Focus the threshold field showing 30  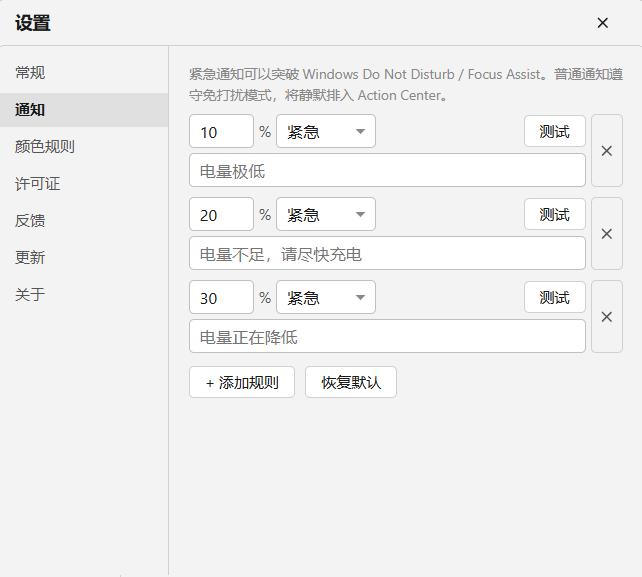click(x=222, y=297)
